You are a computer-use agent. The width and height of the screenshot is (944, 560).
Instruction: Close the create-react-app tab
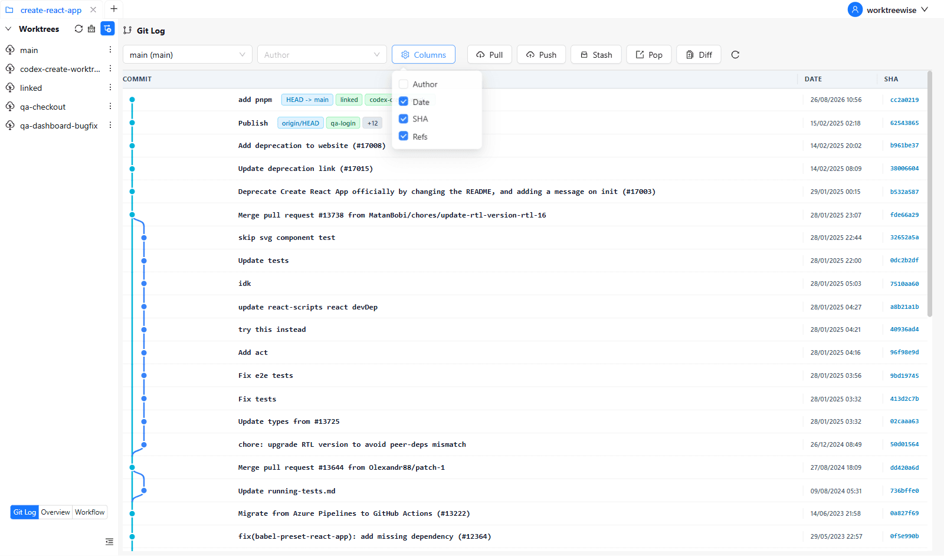click(93, 10)
